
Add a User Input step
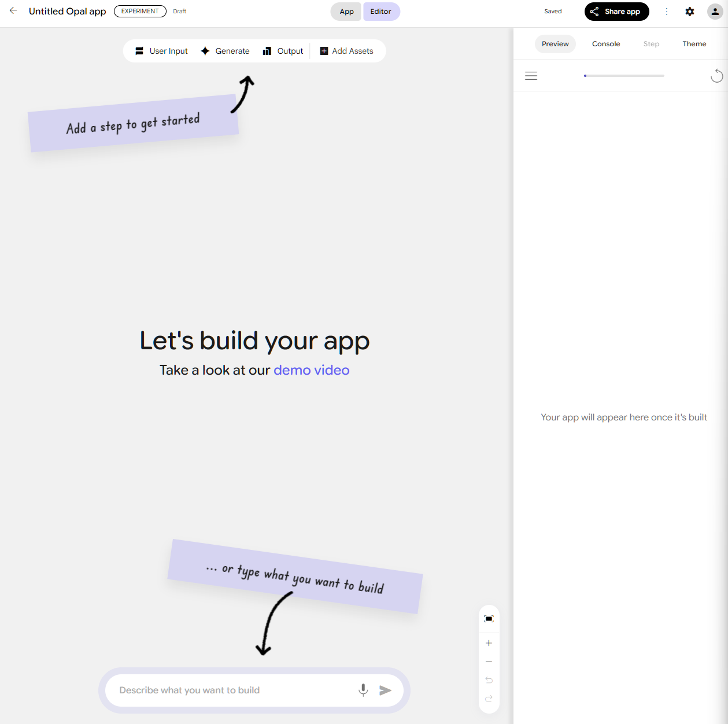(x=161, y=51)
